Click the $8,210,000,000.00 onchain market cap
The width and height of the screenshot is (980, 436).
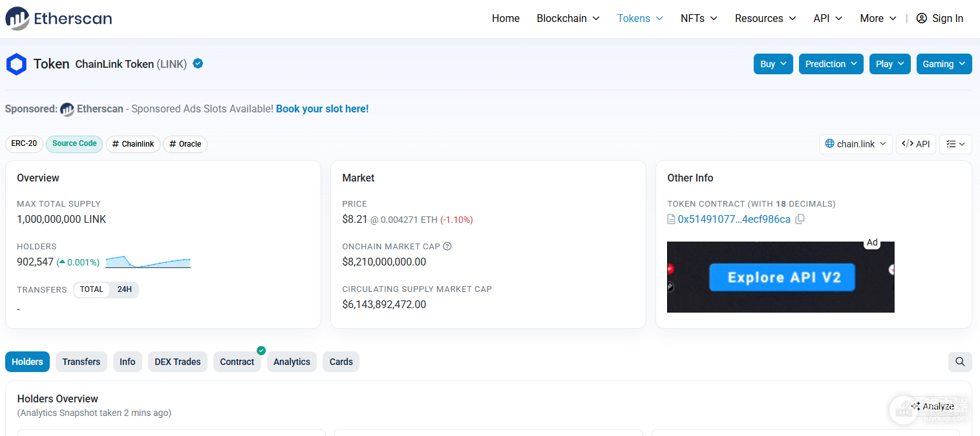click(384, 262)
